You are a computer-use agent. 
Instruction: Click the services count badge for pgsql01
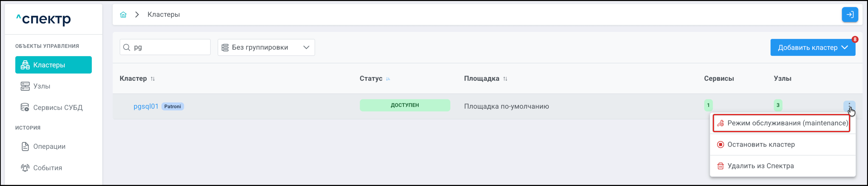pos(708,105)
